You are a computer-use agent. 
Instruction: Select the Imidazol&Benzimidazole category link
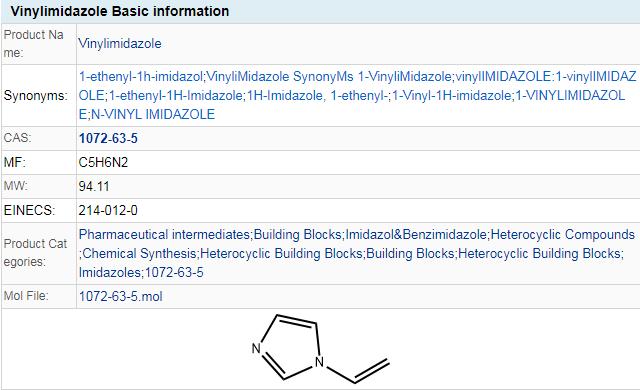[x=416, y=235]
